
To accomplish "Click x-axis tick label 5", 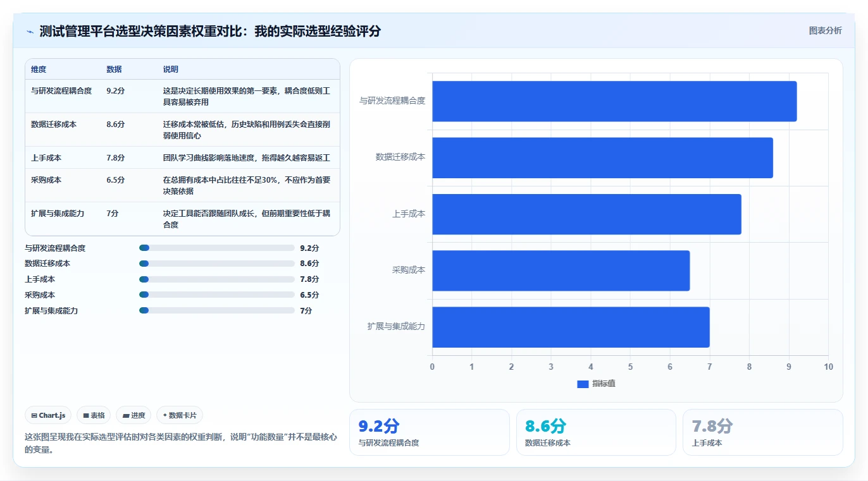I will click(630, 367).
